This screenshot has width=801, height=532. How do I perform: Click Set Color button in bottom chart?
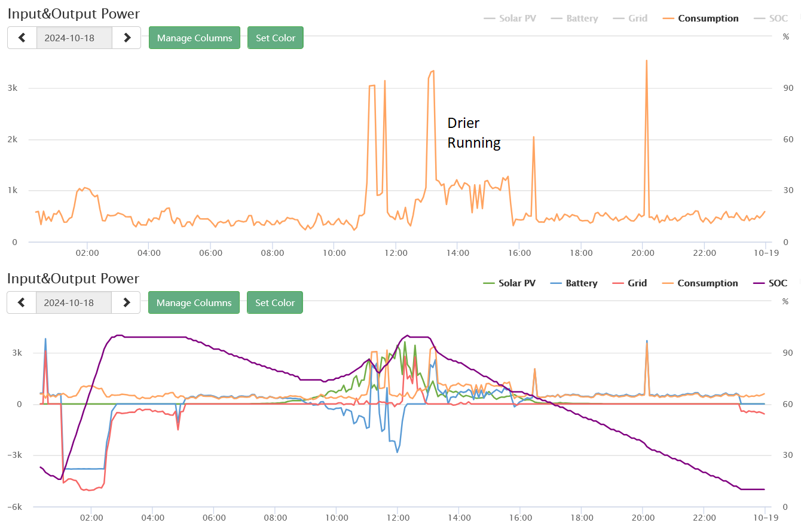point(275,302)
